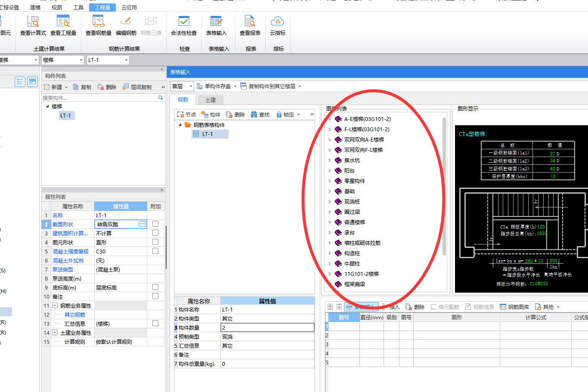Add a 构件 in the 钢筋 tab toolbar
Viewport: 588px width, 392px height.
(x=211, y=114)
